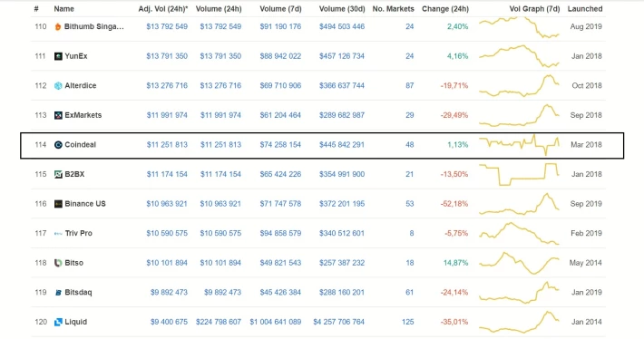Click the Liquid exchange logo icon
This screenshot has width=644, height=339.
58,322
